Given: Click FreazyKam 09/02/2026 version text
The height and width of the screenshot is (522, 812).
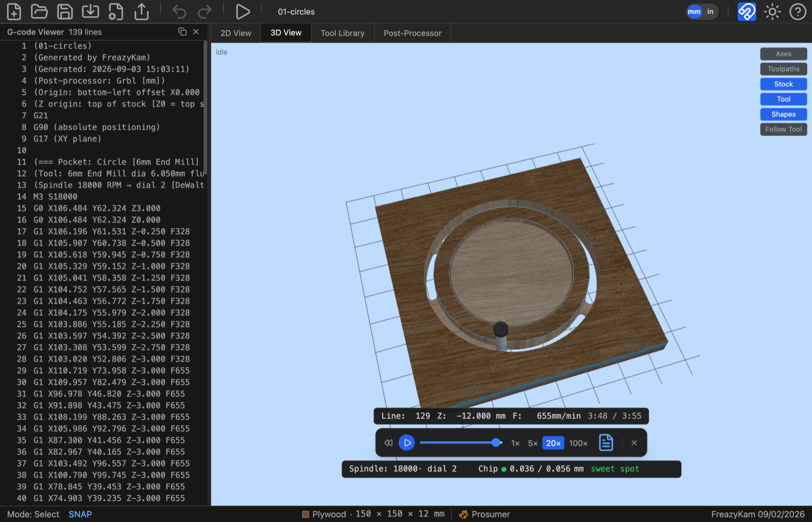Looking at the screenshot, I should [758, 514].
